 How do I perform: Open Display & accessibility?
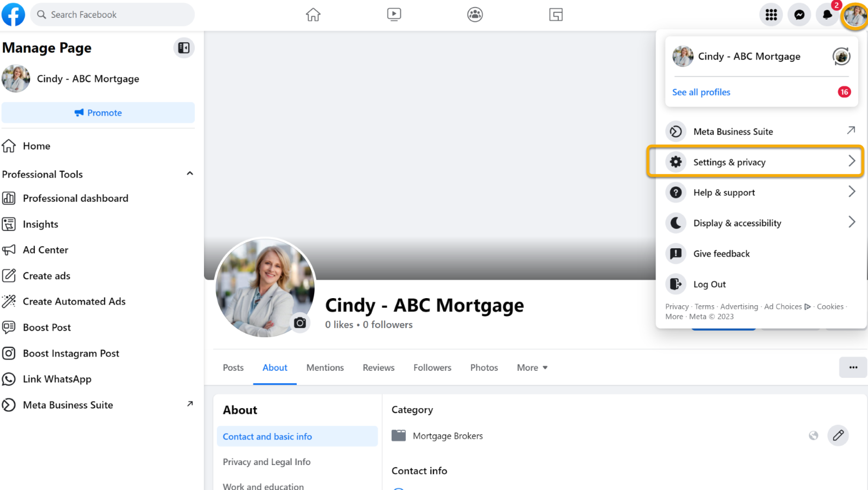pyautogui.click(x=761, y=223)
